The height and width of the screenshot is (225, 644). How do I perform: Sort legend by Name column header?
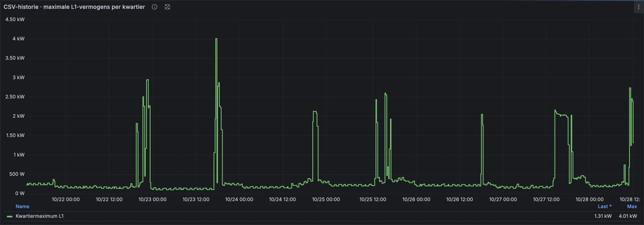coord(23,207)
